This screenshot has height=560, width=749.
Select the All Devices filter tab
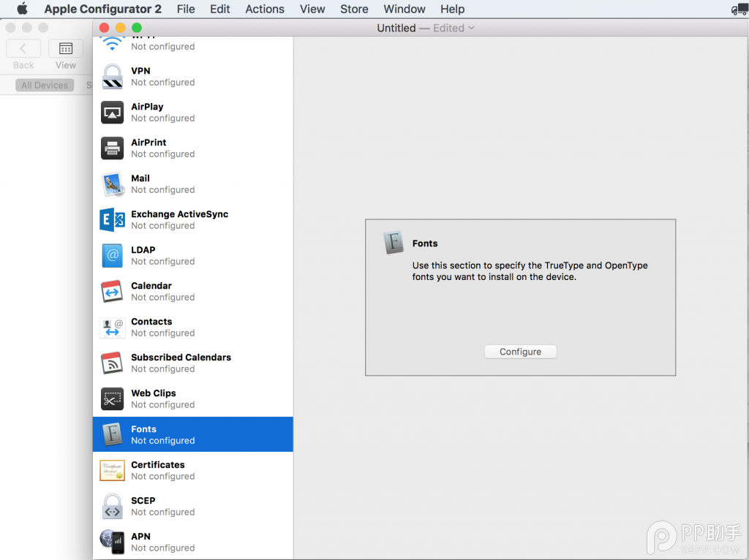coord(45,86)
